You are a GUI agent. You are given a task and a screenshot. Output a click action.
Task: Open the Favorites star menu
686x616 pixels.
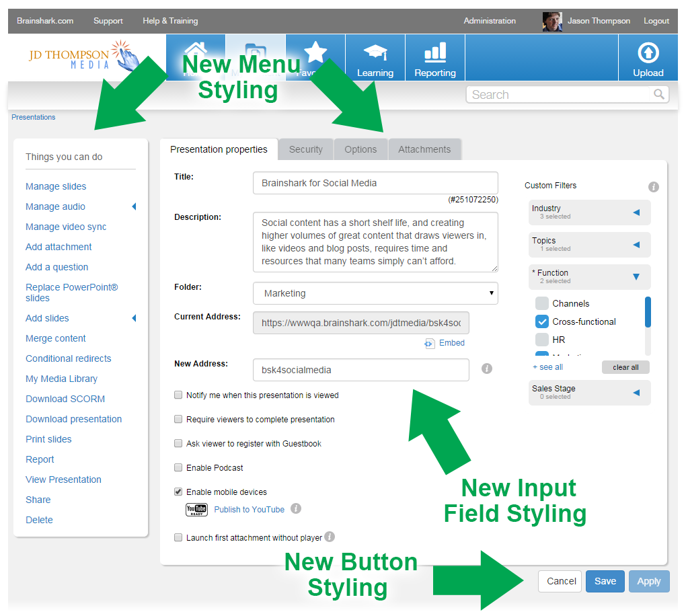point(315,58)
